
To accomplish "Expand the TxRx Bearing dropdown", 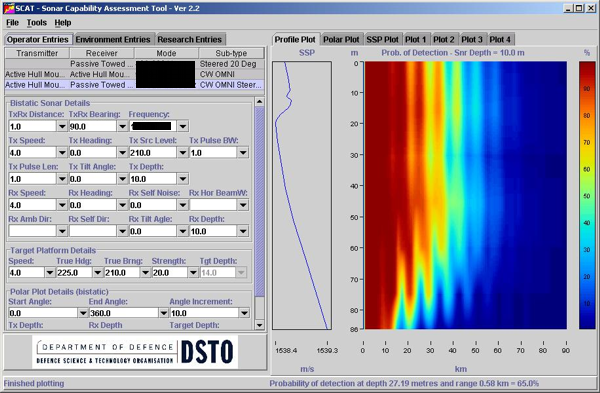I will pos(122,126).
